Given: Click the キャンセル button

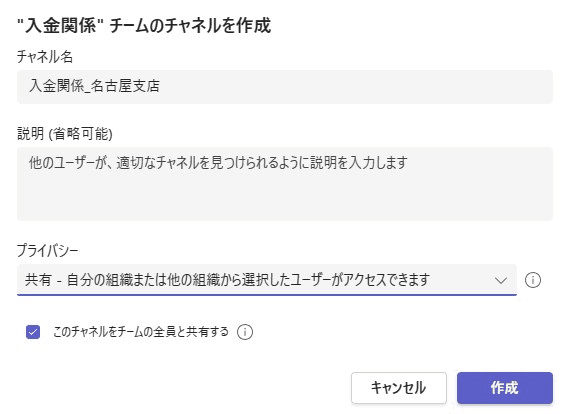Looking at the screenshot, I should tap(399, 388).
